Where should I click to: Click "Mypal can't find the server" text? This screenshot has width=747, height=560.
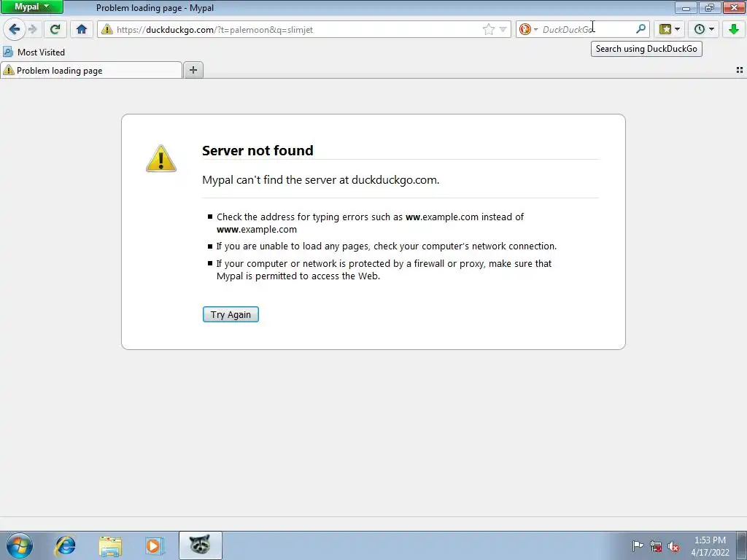pos(321,180)
